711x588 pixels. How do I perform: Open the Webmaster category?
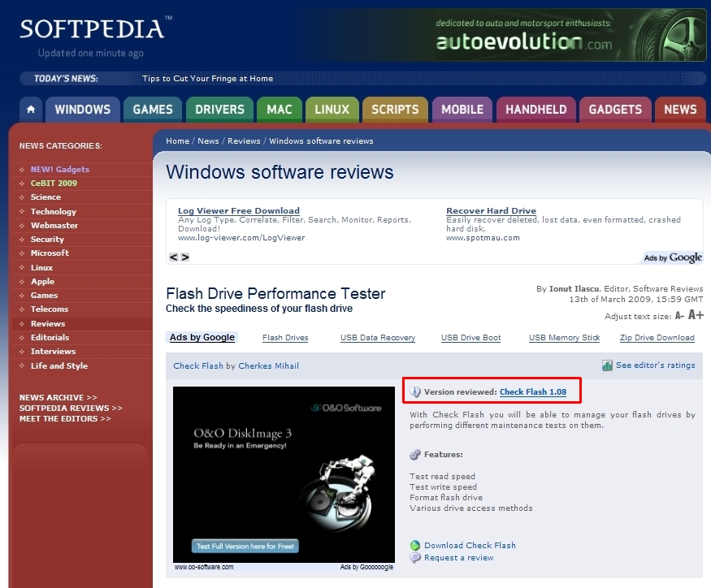pyautogui.click(x=54, y=225)
